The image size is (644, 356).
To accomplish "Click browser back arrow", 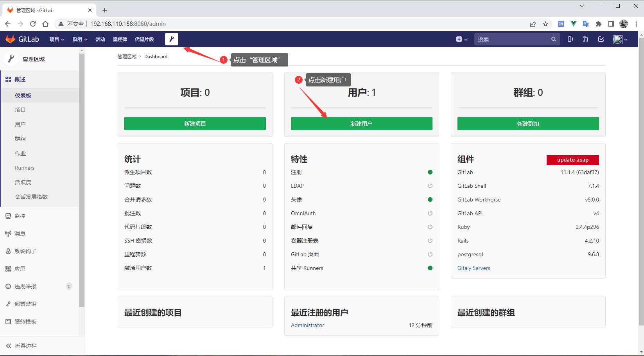I will [8, 24].
